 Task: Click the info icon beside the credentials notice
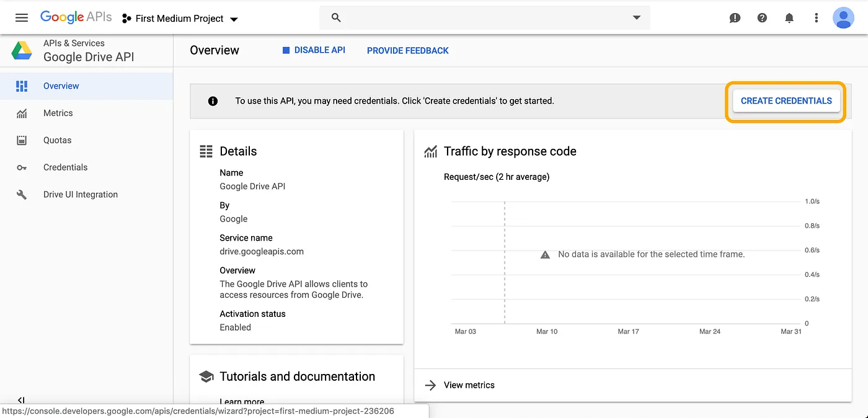coord(213,100)
